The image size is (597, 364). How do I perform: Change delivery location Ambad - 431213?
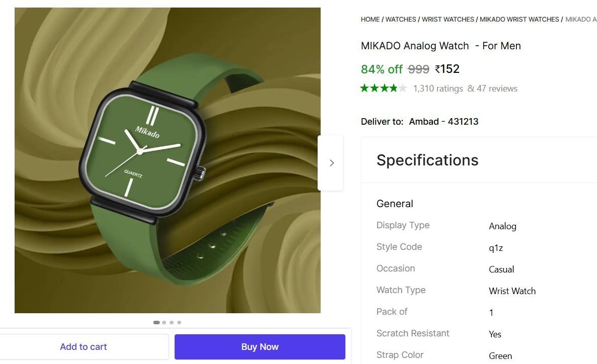tap(443, 121)
